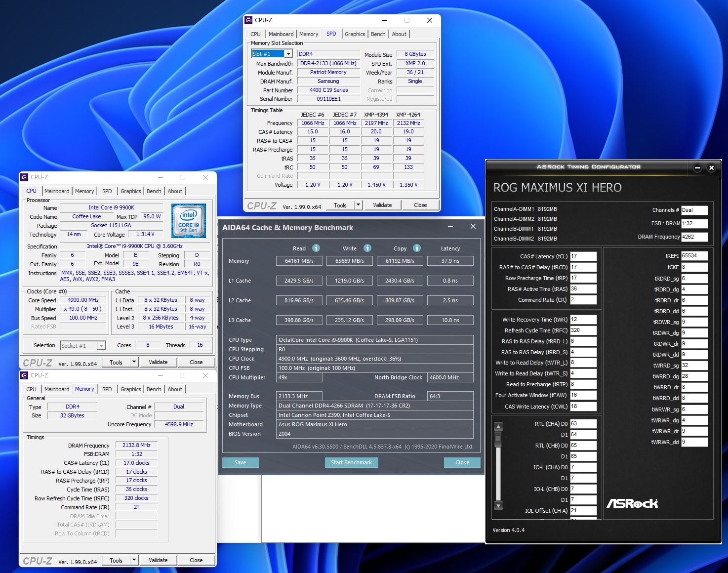Click the DRAM Frequency field in ASRock

pos(694,237)
